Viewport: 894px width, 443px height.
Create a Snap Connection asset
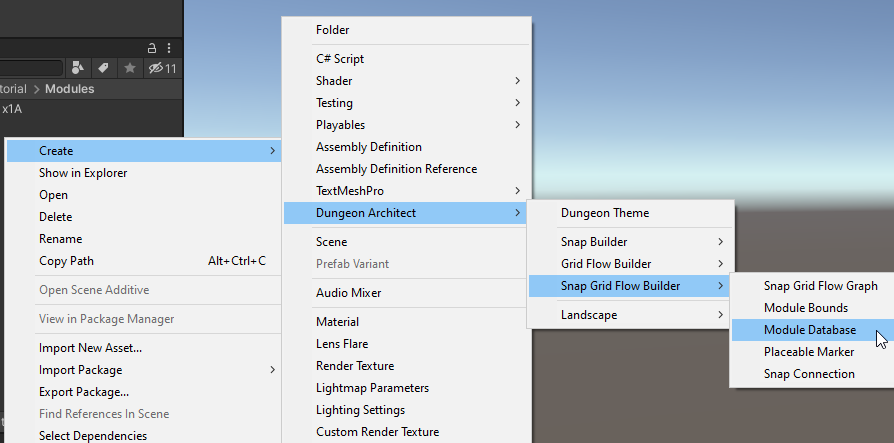[x=813, y=374]
